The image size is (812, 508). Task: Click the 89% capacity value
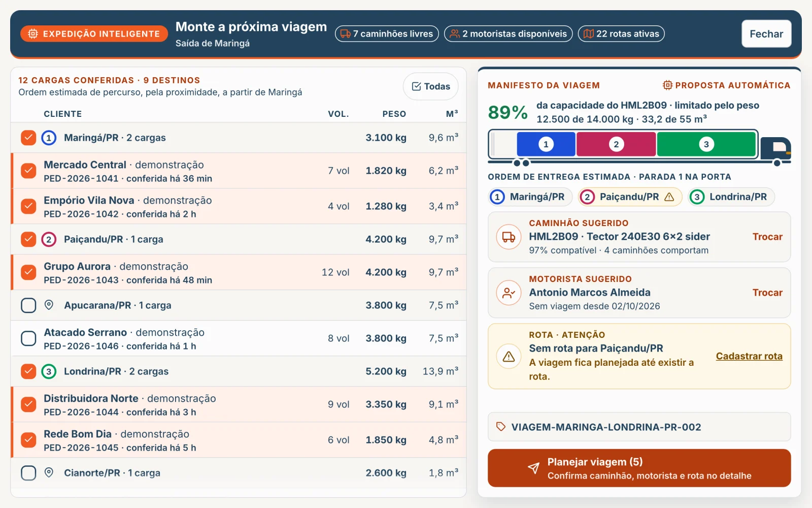(x=508, y=112)
